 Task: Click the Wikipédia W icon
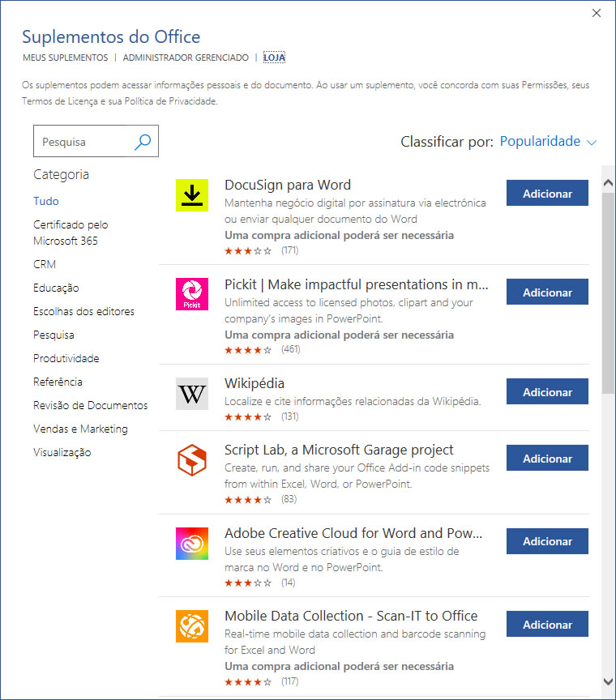[x=192, y=394]
